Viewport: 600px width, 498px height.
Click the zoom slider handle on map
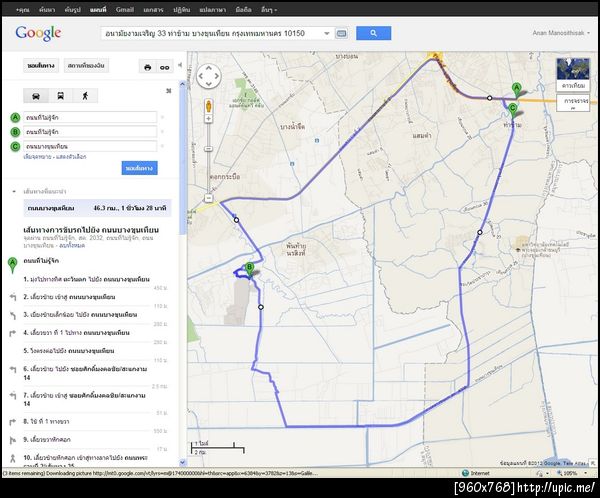pos(209,149)
